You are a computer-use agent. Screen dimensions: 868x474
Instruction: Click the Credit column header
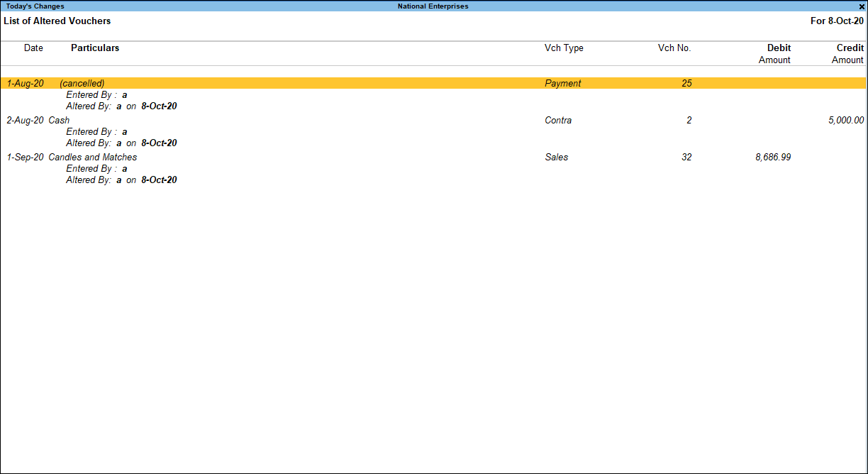click(x=850, y=48)
